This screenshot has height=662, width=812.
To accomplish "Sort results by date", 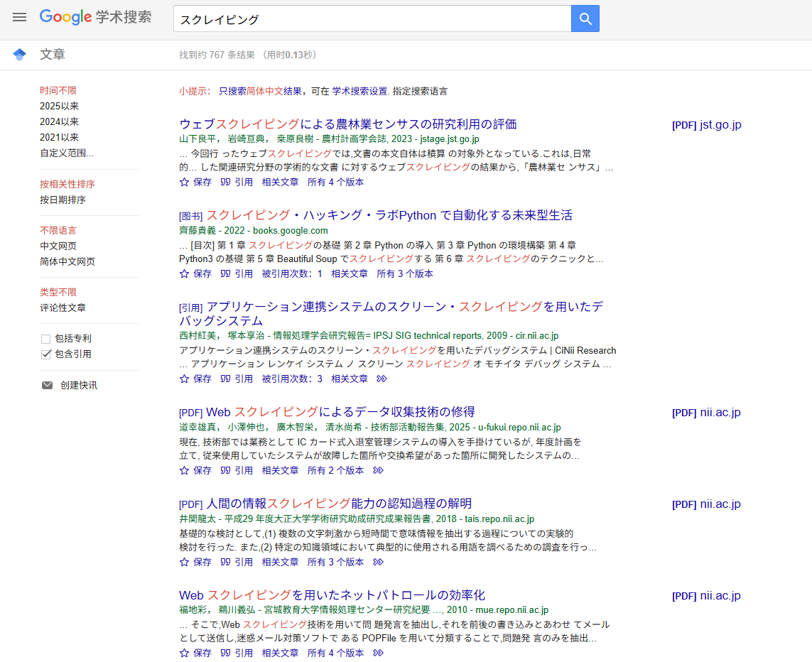I will [63, 200].
